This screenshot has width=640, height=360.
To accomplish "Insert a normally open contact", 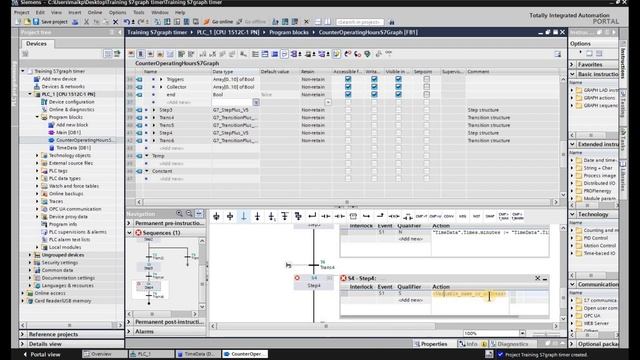I will [x=326, y=216].
